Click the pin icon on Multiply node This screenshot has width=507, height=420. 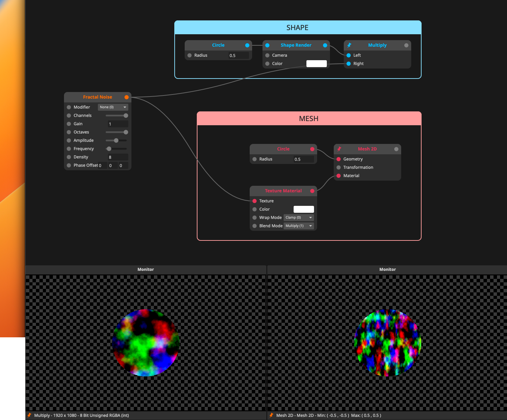click(x=349, y=45)
